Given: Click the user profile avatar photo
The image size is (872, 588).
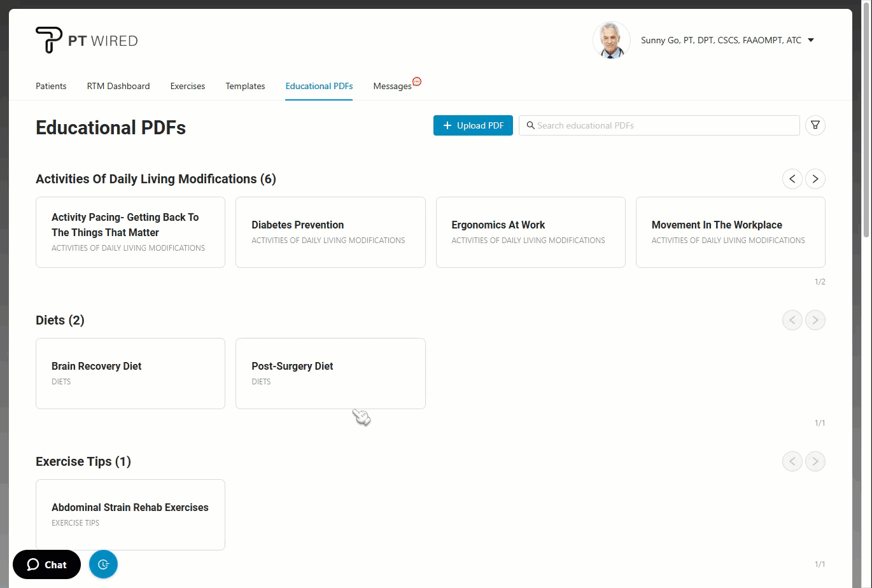Looking at the screenshot, I should [x=611, y=40].
